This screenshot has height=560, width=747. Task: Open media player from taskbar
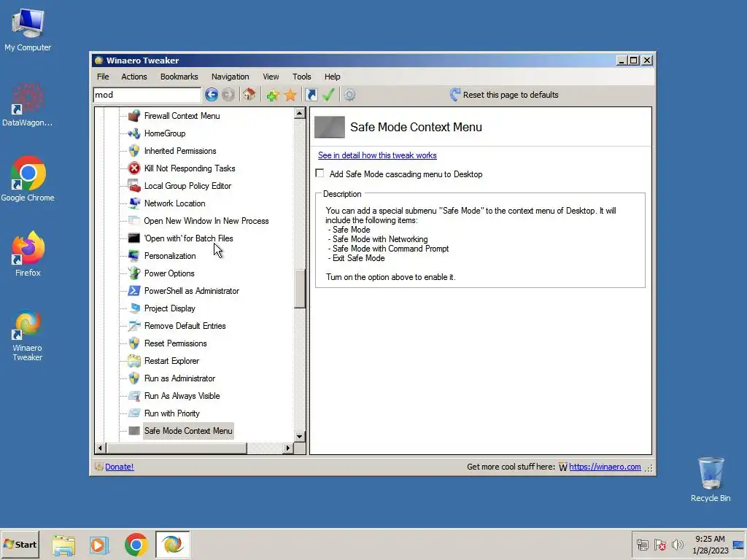pos(99,545)
